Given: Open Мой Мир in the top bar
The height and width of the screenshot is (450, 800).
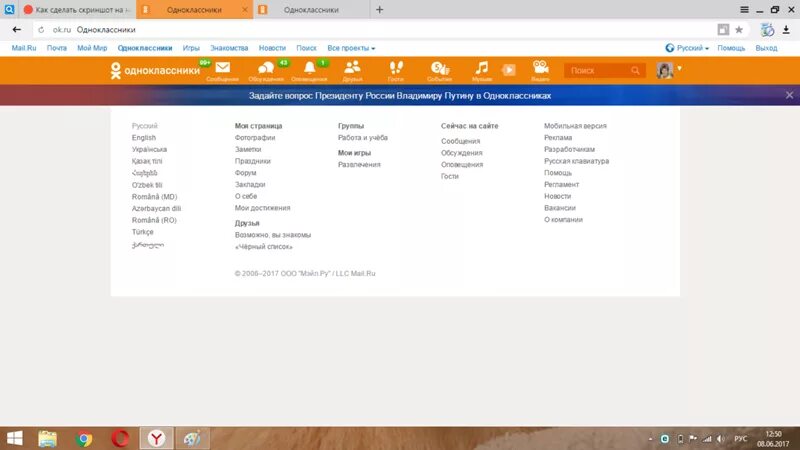Looking at the screenshot, I should tap(92, 48).
